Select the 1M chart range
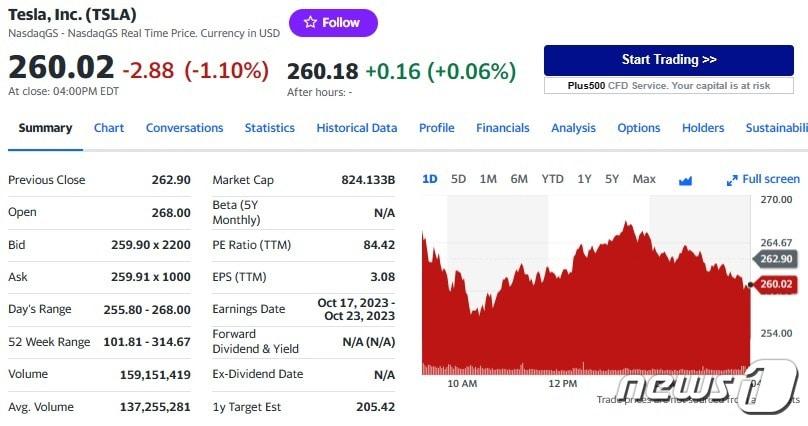This screenshot has width=808, height=426. [488, 179]
